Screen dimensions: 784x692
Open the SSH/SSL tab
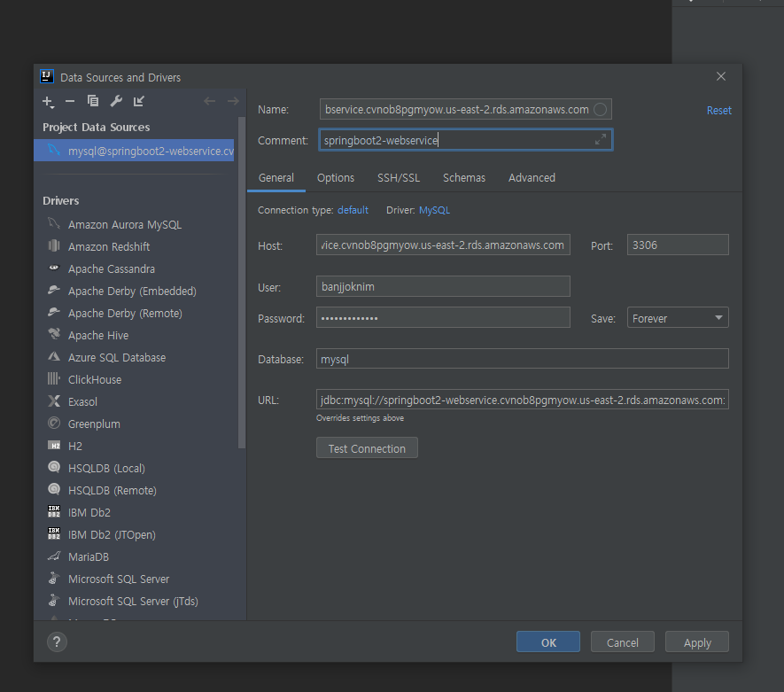(x=399, y=178)
